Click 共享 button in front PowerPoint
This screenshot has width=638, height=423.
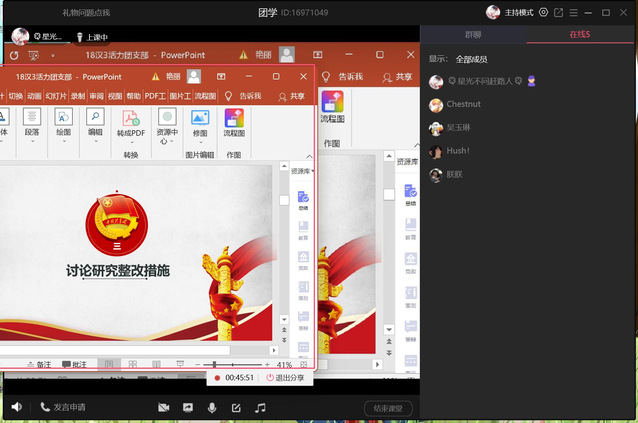tap(292, 96)
